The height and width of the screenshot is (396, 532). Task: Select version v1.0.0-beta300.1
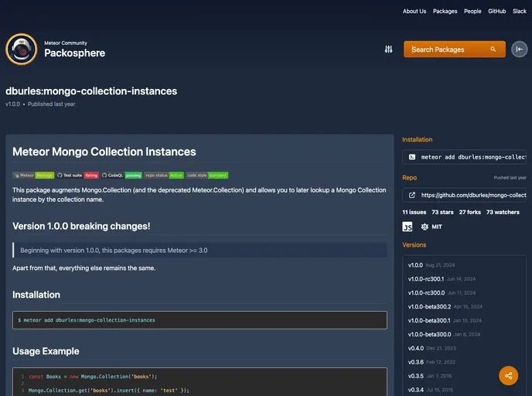[429, 321]
